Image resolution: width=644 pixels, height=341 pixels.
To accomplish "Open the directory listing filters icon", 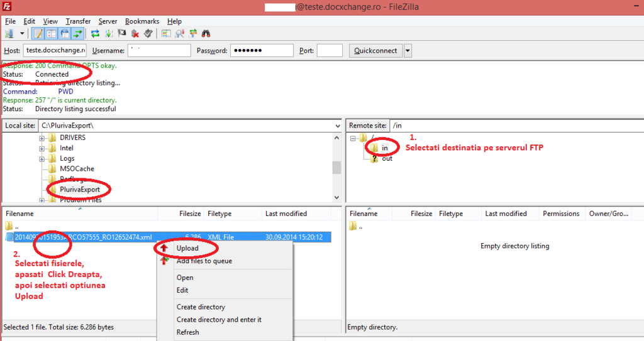I will click(x=166, y=33).
